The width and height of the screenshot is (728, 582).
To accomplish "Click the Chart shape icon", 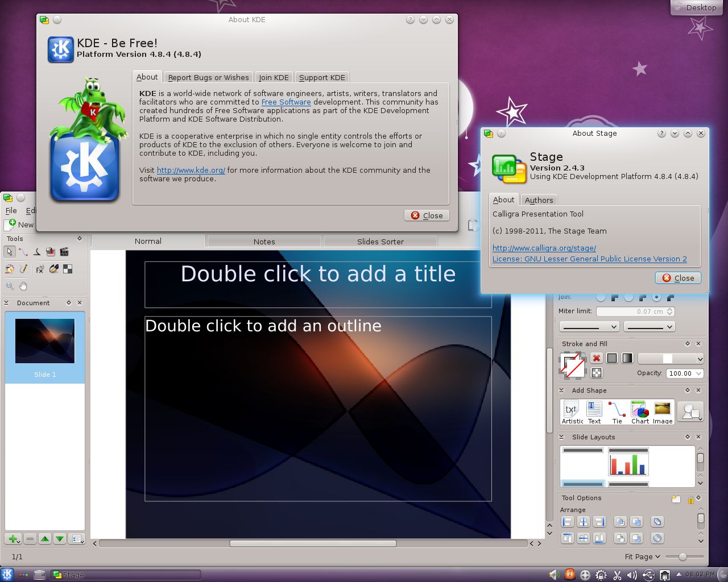I will pyautogui.click(x=640, y=412).
